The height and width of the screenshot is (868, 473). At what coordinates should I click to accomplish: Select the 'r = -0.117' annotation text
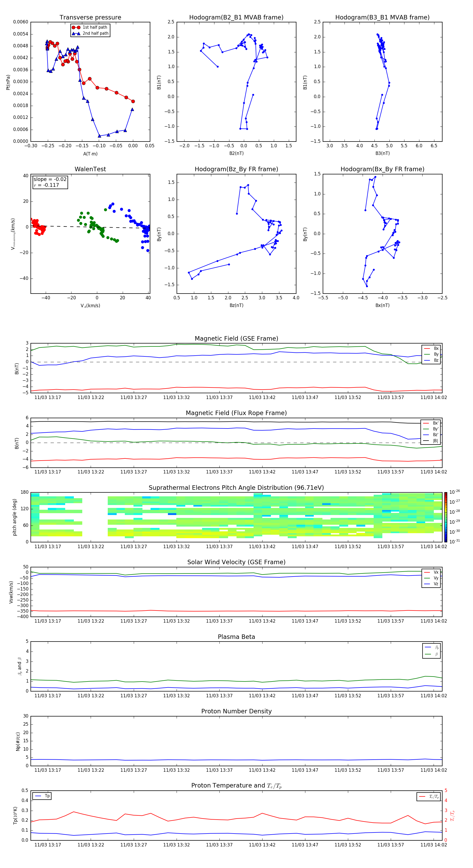coord(47,185)
